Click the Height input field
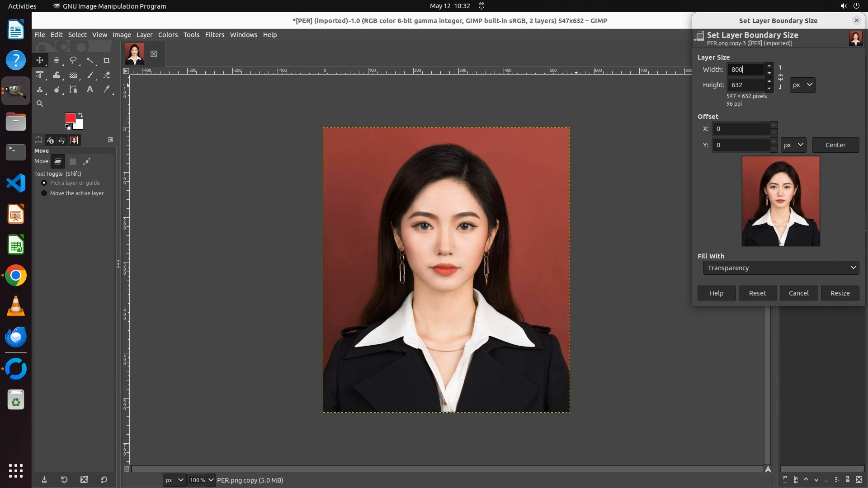This screenshot has width=868, height=488. tap(746, 85)
